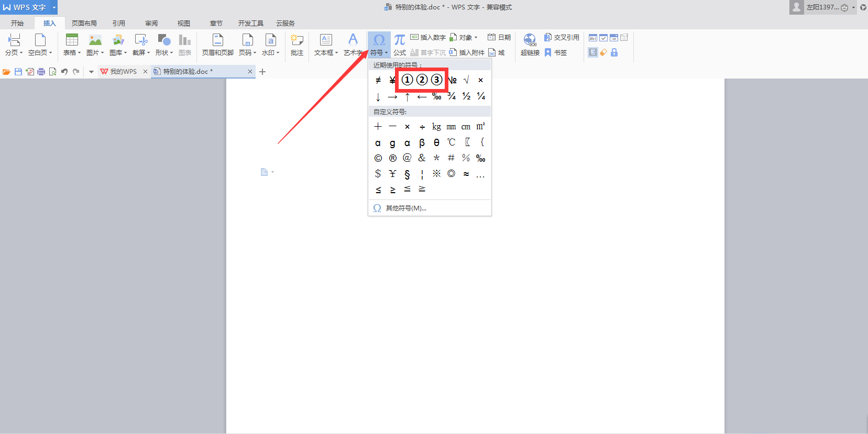Insert the circled number ② symbol
The width and height of the screenshot is (868, 434).
[x=422, y=80]
